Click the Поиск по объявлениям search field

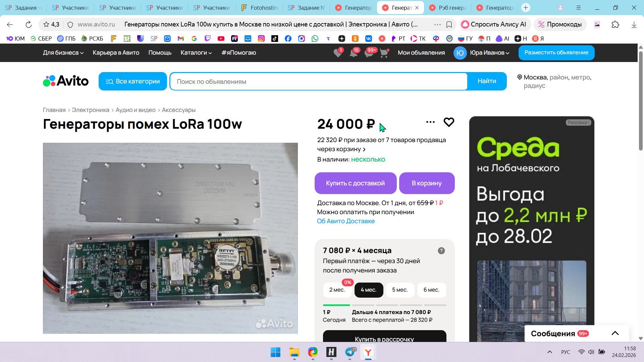click(319, 81)
